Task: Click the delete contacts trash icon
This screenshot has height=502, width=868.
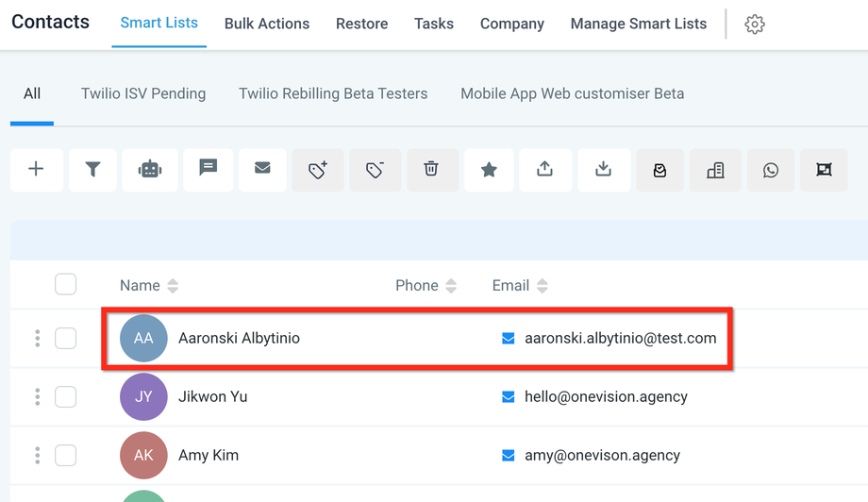Action: (x=431, y=170)
